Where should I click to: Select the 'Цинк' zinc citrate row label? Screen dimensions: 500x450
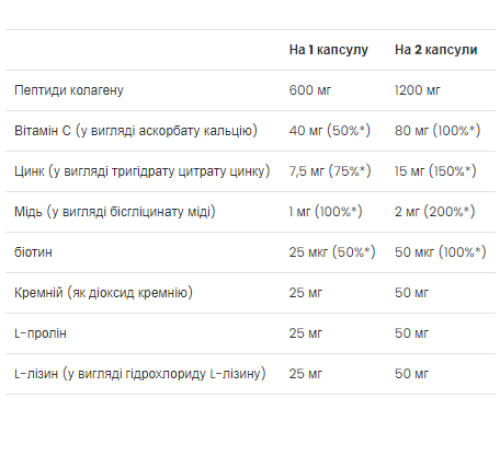click(142, 171)
